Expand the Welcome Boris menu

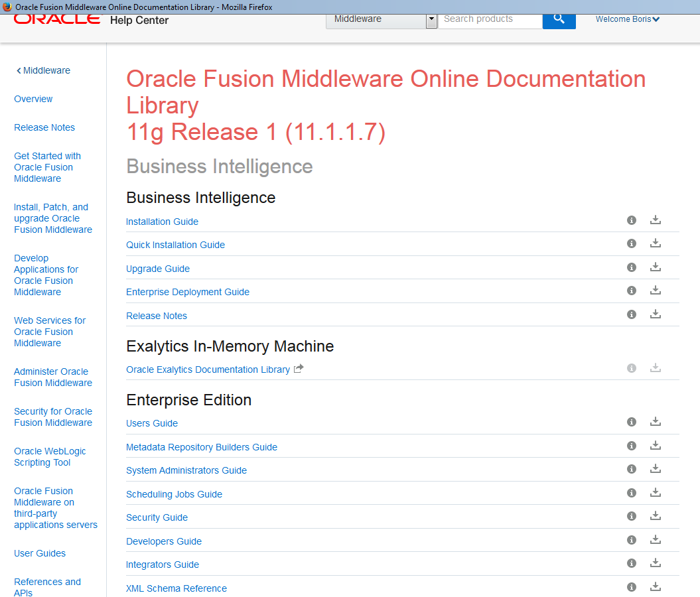627,19
